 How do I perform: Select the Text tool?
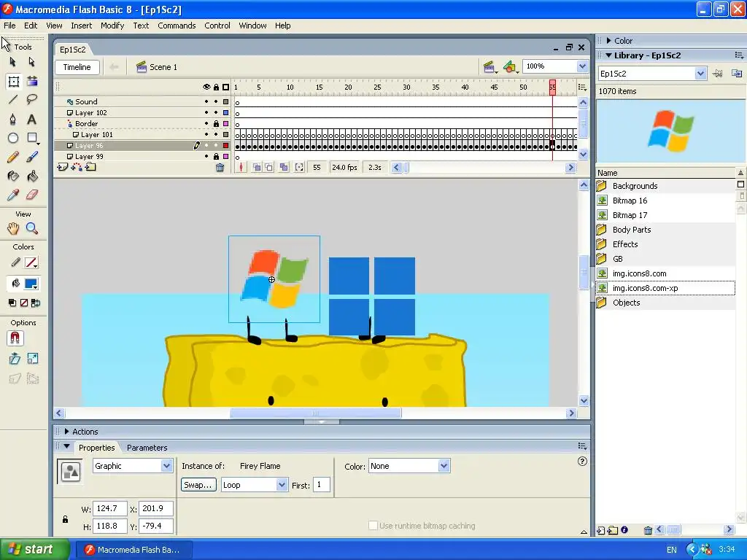coord(31,119)
